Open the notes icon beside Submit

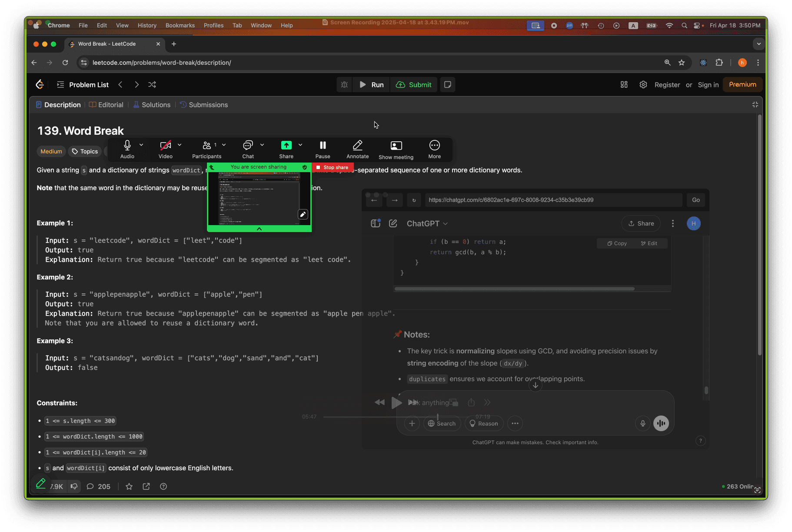pos(447,85)
